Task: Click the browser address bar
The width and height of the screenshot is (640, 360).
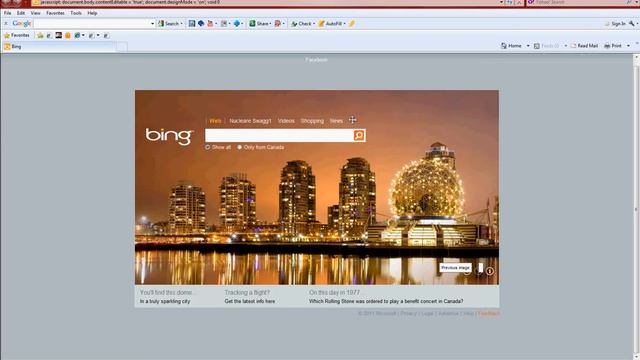Action: pos(265,2)
